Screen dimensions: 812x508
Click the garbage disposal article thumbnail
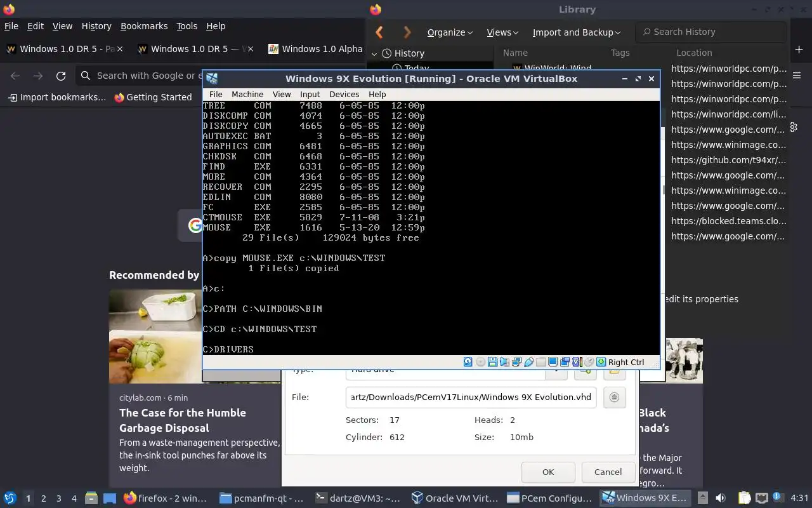[155, 337]
